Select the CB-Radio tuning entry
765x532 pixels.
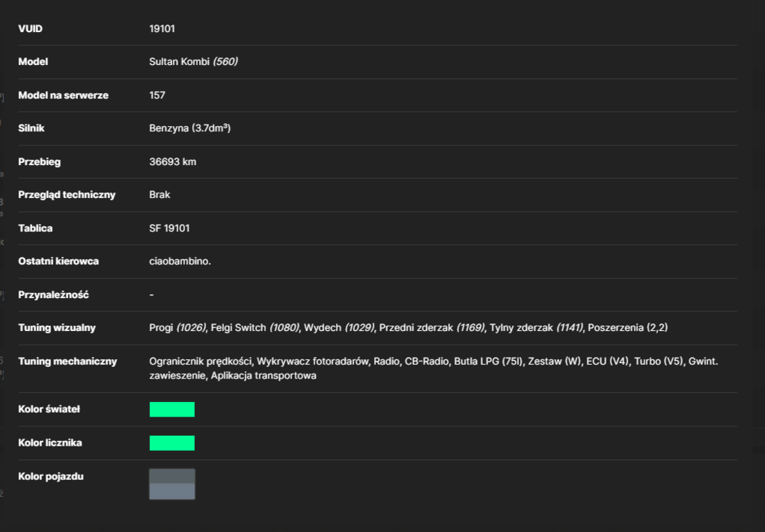(426, 362)
